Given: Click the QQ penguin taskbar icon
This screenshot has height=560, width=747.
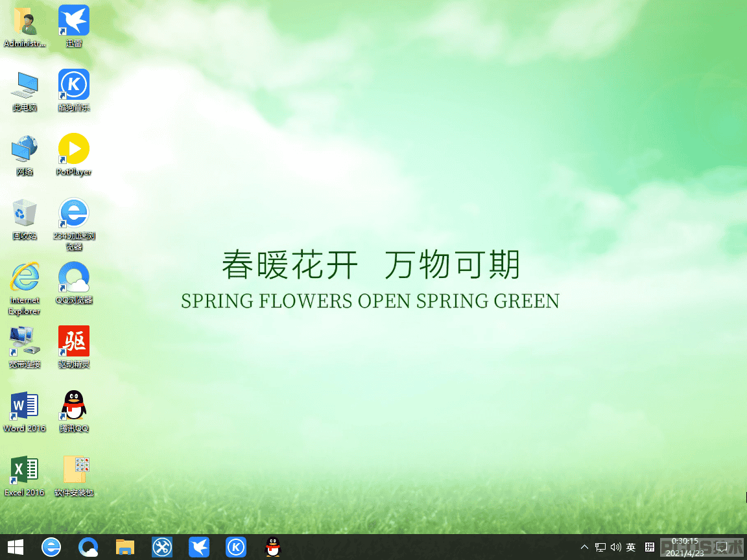Looking at the screenshot, I should click(272, 547).
